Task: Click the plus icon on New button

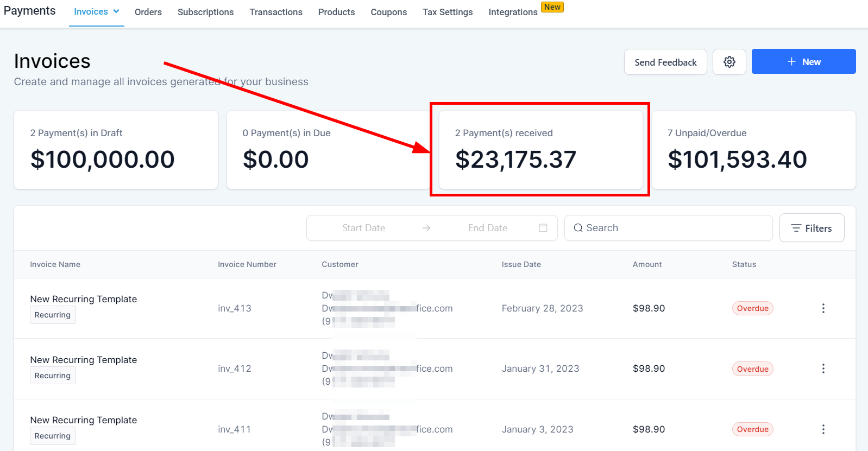Action: [791, 62]
